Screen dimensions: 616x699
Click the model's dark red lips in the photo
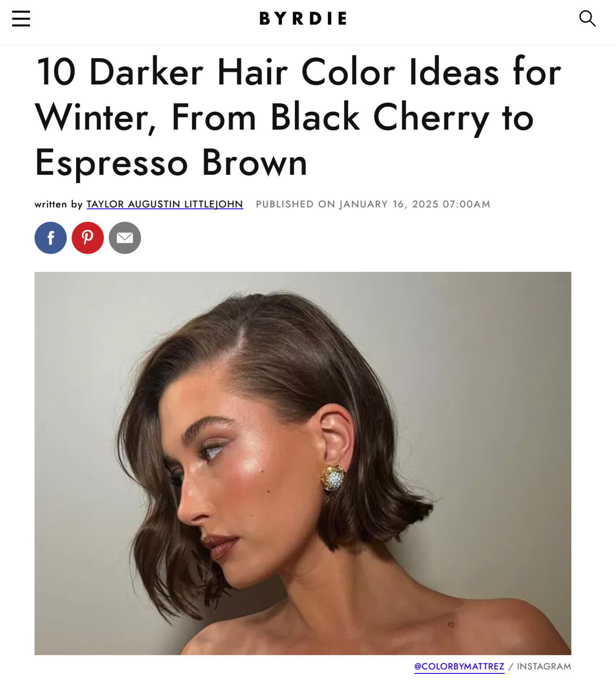coord(221,546)
